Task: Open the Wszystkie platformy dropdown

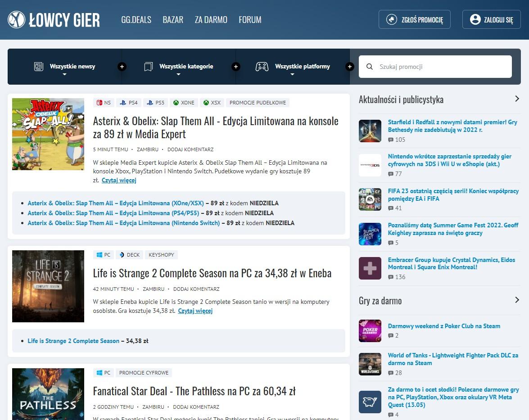Action: (x=293, y=67)
